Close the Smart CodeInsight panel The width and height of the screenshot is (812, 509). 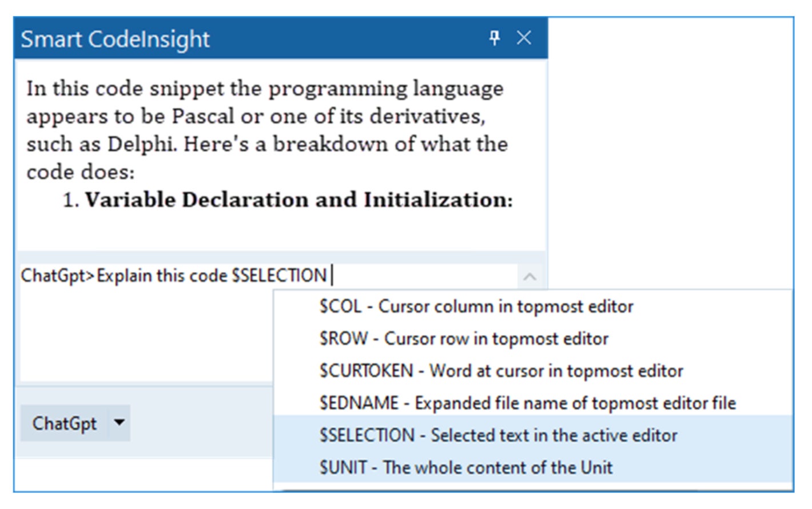524,38
